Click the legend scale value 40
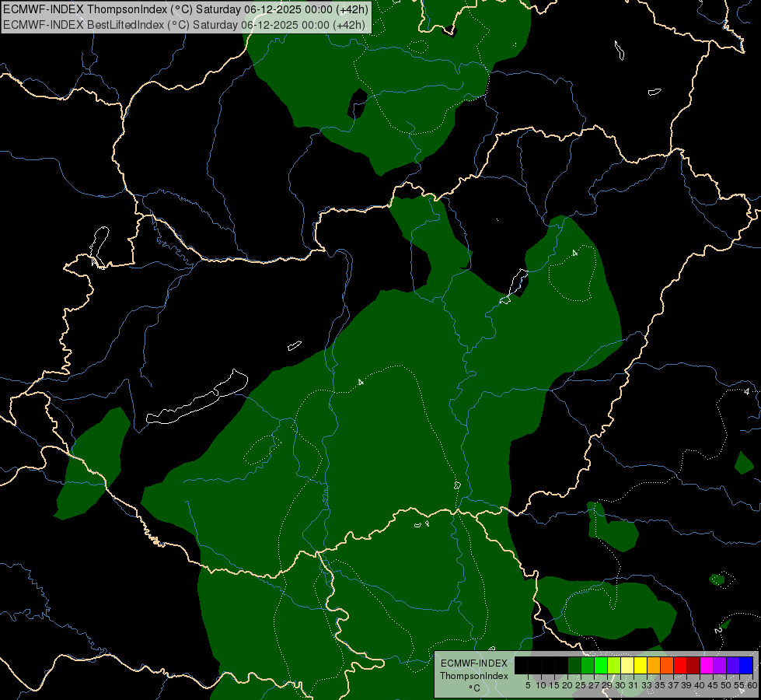Viewport: 761px width, 700px height. (700, 685)
